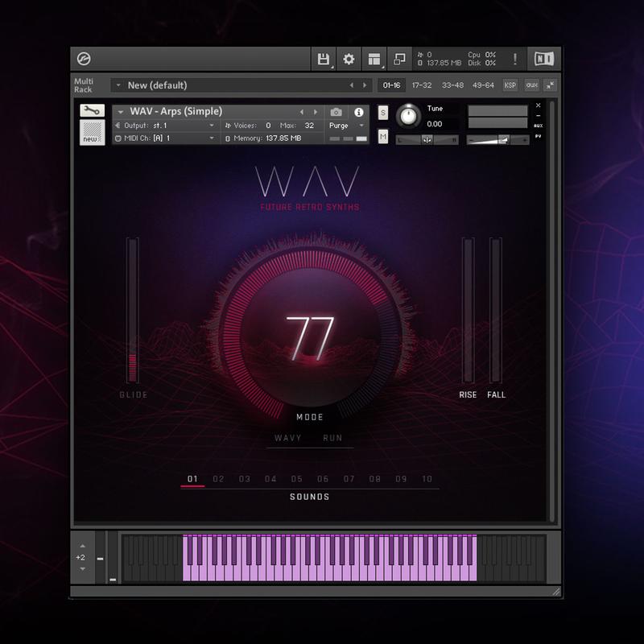
Task: Click the keyboard octave up arrow
Action: tap(83, 546)
